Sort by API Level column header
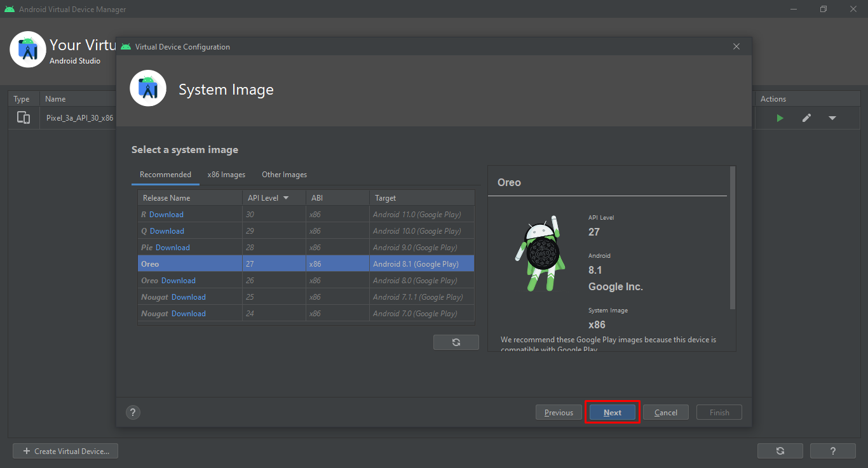 pyautogui.click(x=274, y=198)
